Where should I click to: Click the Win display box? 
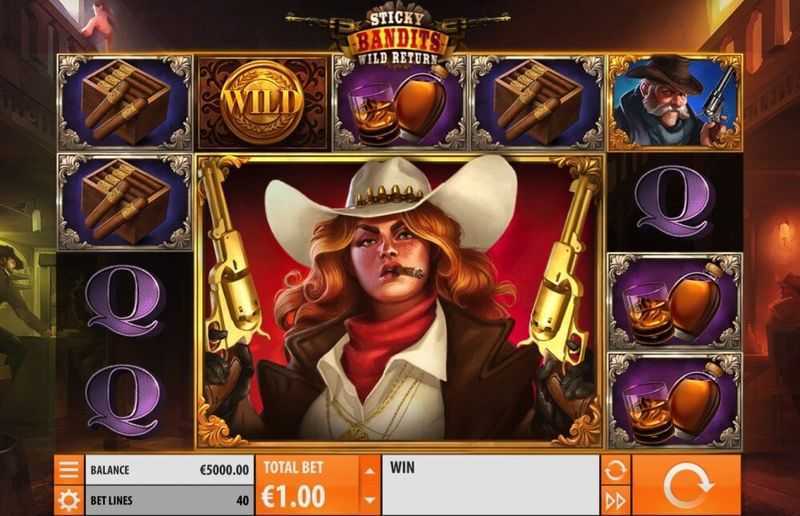tap(491, 485)
